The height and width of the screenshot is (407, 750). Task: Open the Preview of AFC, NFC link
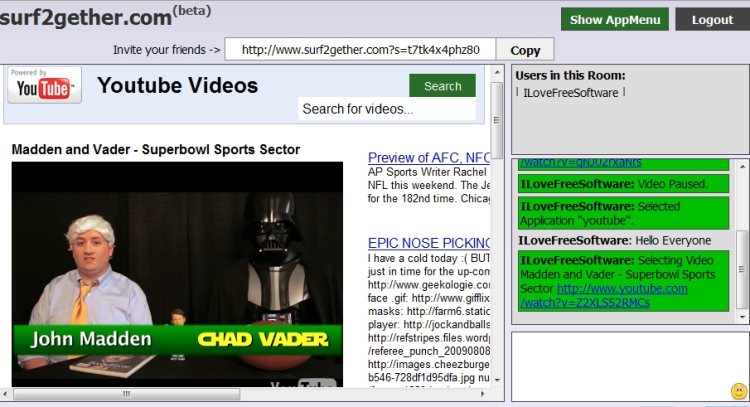429,157
